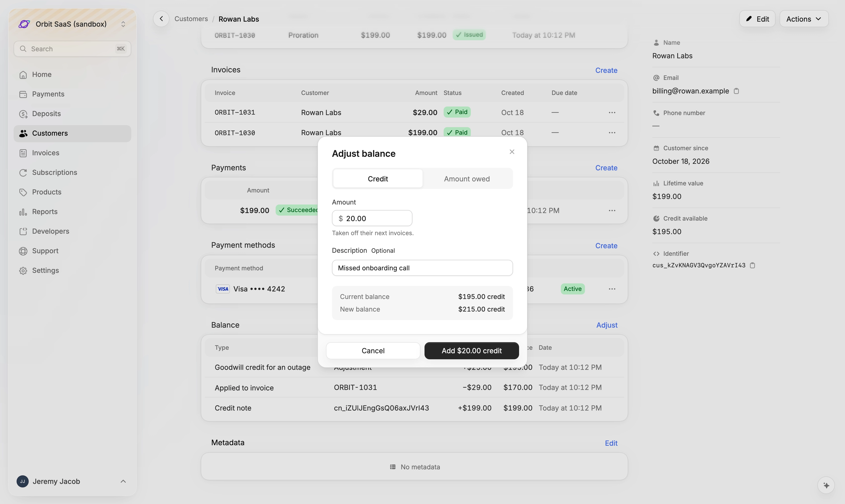Screen dimensions: 845x504
Task: Cancel the balance adjustment
Action: point(373,350)
